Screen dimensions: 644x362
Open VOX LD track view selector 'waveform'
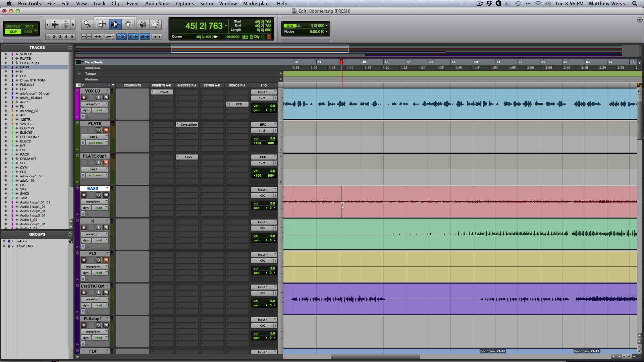pyautogui.click(x=95, y=104)
